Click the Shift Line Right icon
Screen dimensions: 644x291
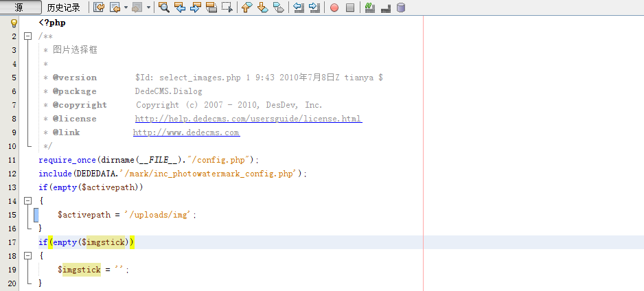[314, 8]
